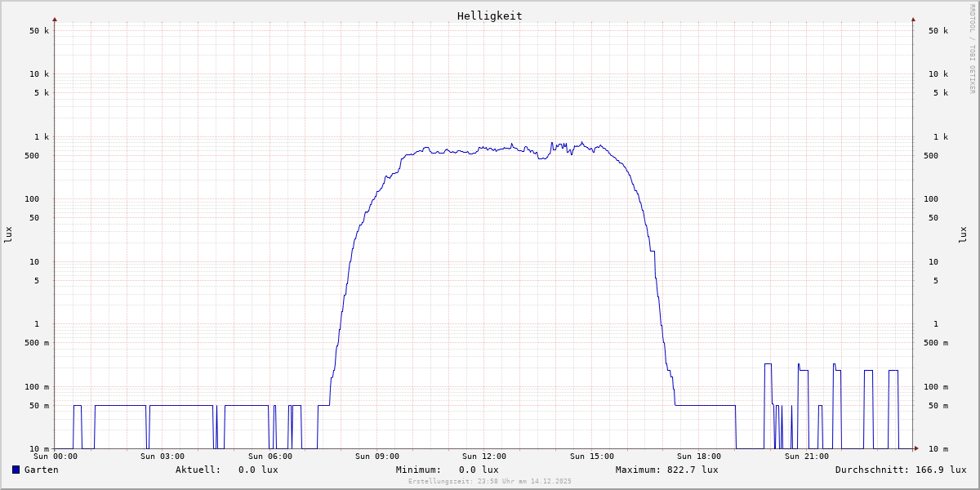Click the red arrow at x-axis right end

coord(915,448)
